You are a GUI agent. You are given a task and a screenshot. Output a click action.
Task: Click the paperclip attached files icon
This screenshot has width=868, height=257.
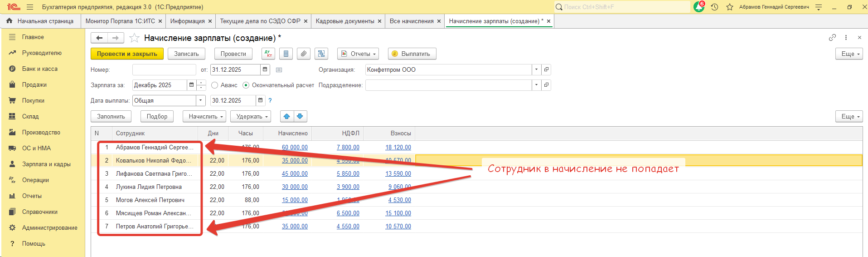point(304,54)
